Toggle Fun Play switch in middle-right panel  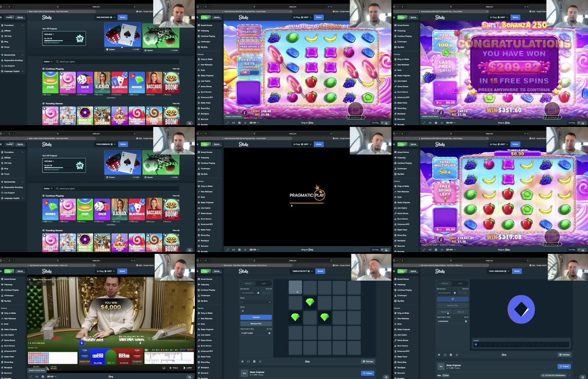(579, 250)
